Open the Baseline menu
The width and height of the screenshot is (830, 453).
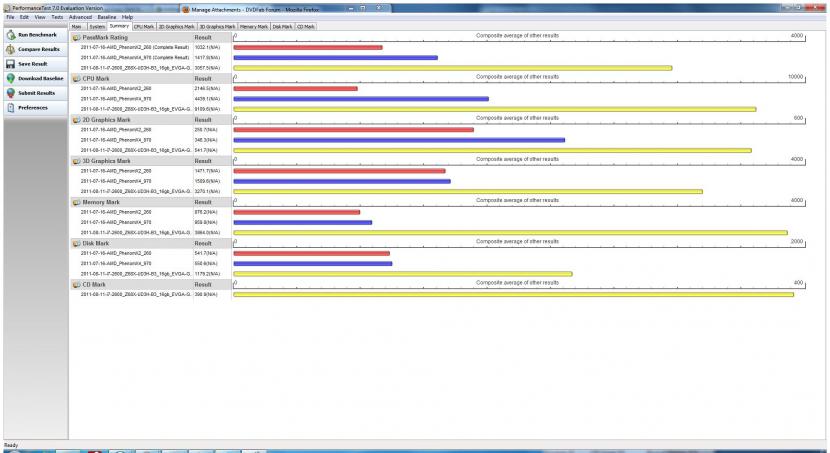pos(106,17)
